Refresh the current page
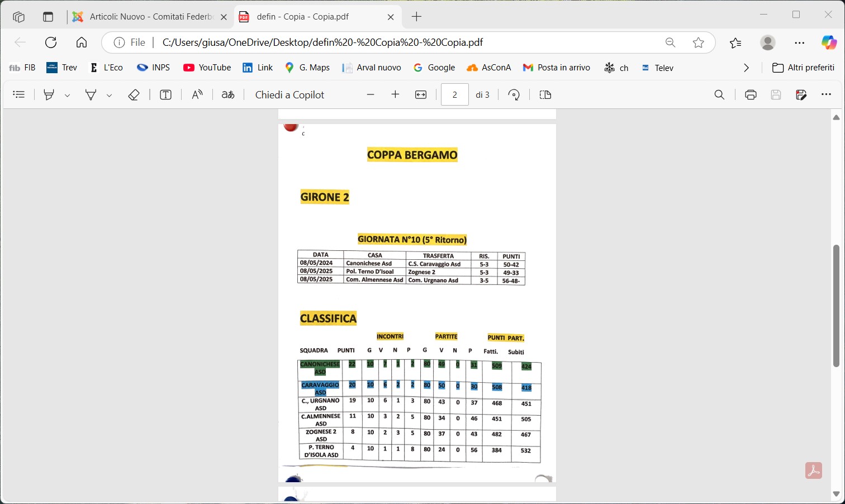Viewport: 845px width, 504px height. (51, 42)
